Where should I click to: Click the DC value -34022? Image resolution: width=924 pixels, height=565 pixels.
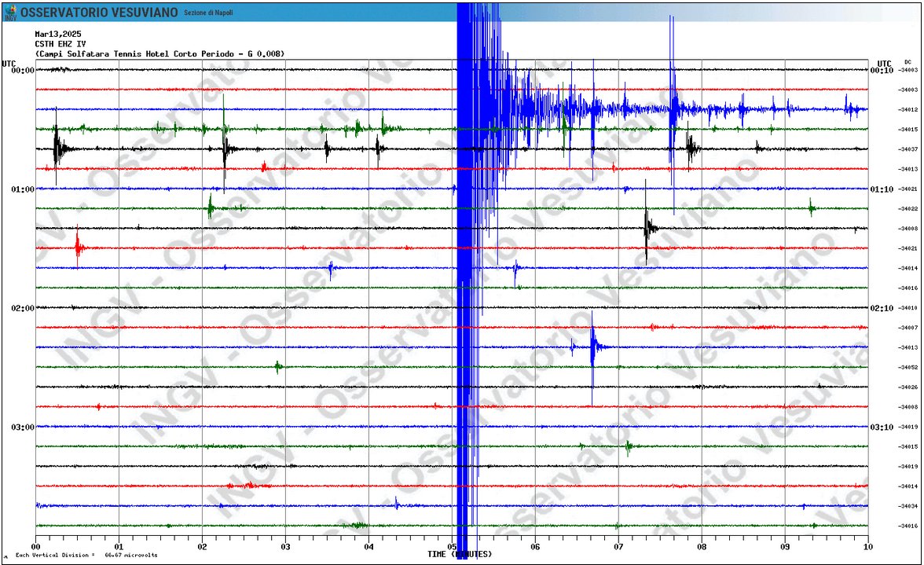click(x=907, y=208)
